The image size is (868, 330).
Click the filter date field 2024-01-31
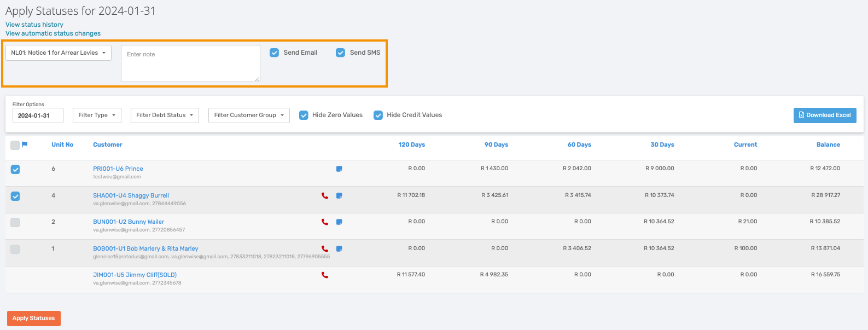(x=38, y=115)
